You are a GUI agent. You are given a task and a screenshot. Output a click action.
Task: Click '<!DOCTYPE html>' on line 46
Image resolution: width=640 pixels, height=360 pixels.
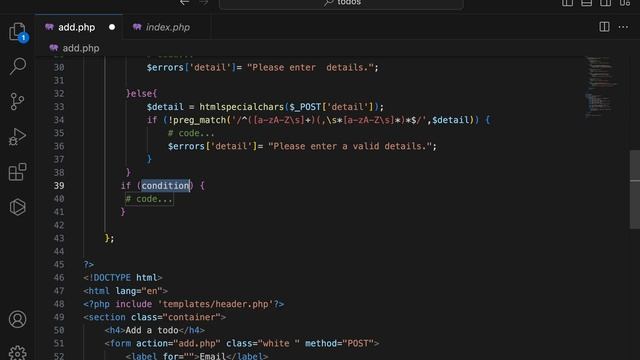point(123,278)
